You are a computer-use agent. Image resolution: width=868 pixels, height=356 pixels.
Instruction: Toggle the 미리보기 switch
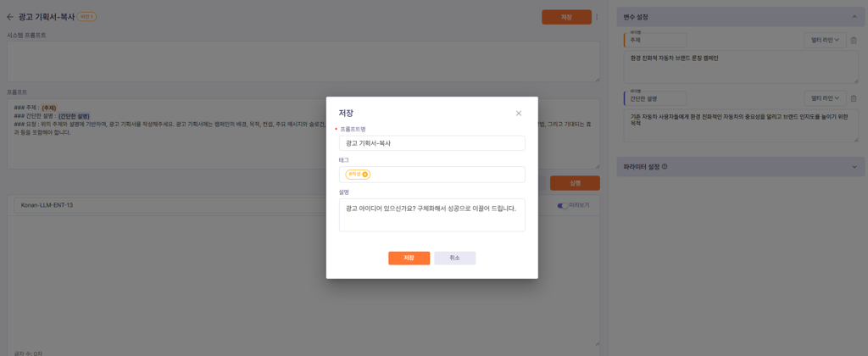[563, 205]
